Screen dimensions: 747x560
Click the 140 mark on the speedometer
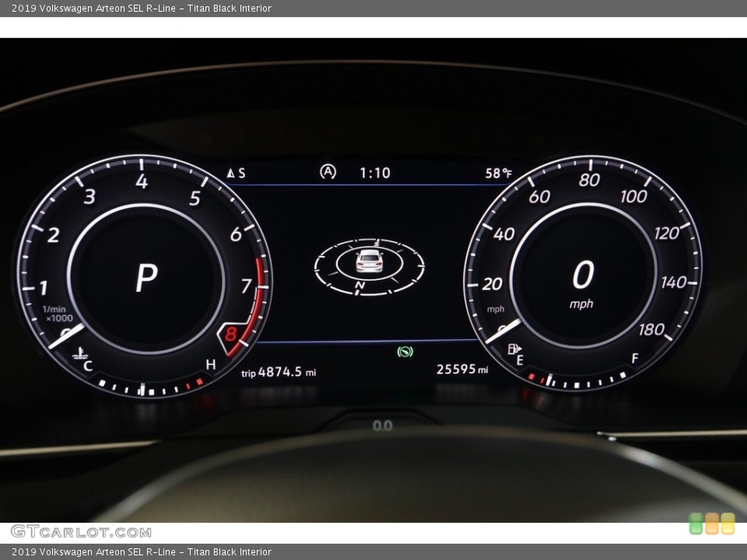tap(674, 282)
